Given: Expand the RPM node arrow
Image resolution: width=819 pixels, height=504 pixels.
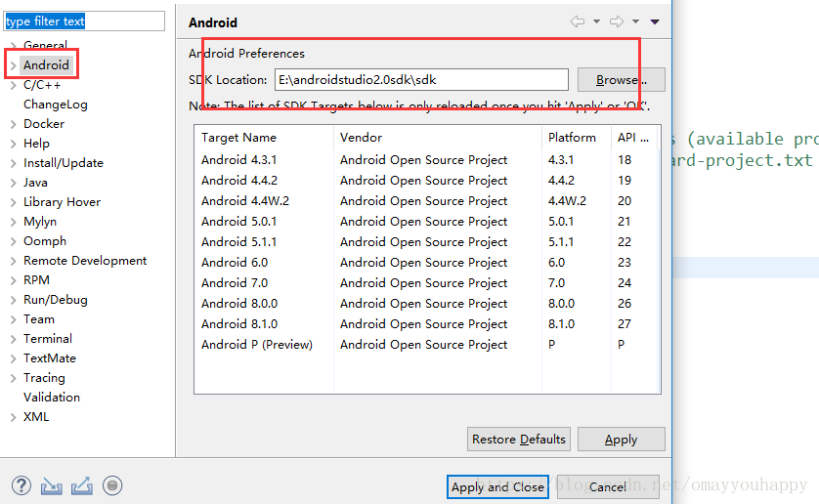Looking at the screenshot, I should [14, 280].
